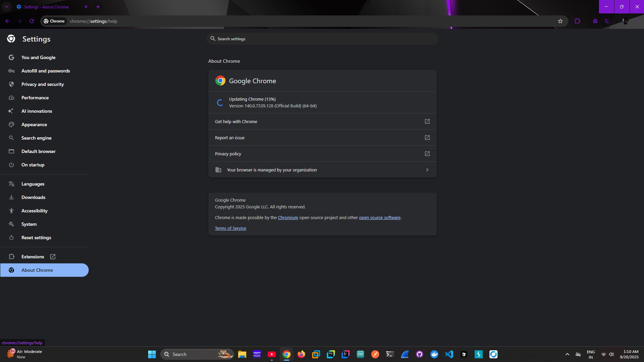Open the PyCharm taskbar icon

coord(331,354)
